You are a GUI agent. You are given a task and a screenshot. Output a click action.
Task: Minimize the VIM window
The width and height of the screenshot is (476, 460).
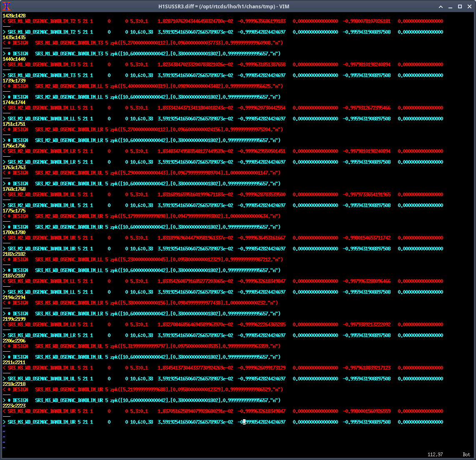point(451,7)
